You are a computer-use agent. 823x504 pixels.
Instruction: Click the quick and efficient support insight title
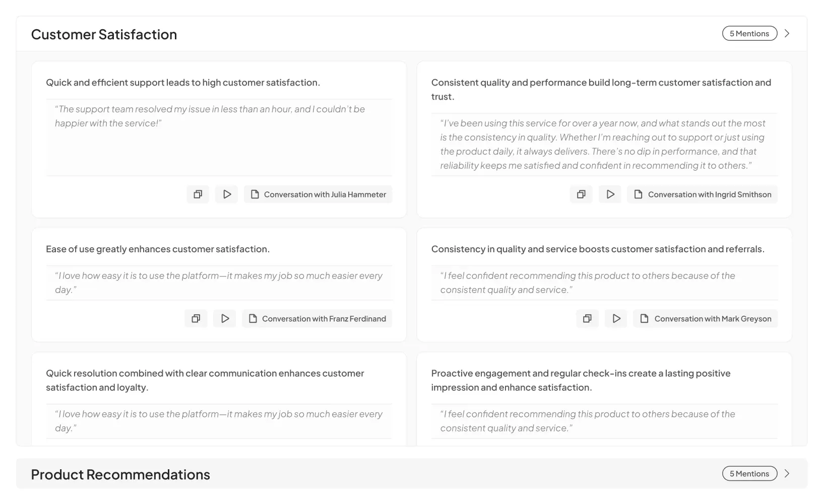point(183,83)
